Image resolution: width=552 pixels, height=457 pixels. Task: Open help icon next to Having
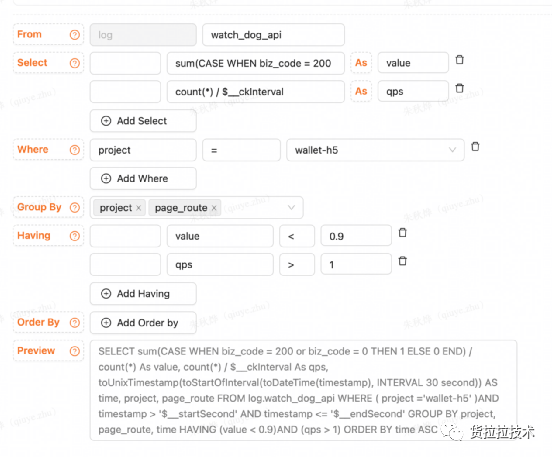pyautogui.click(x=75, y=236)
